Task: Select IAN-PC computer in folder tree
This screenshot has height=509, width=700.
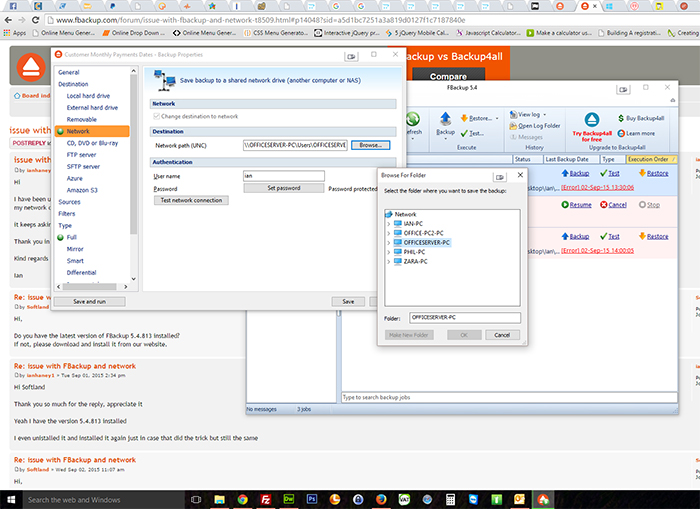Action: point(413,224)
